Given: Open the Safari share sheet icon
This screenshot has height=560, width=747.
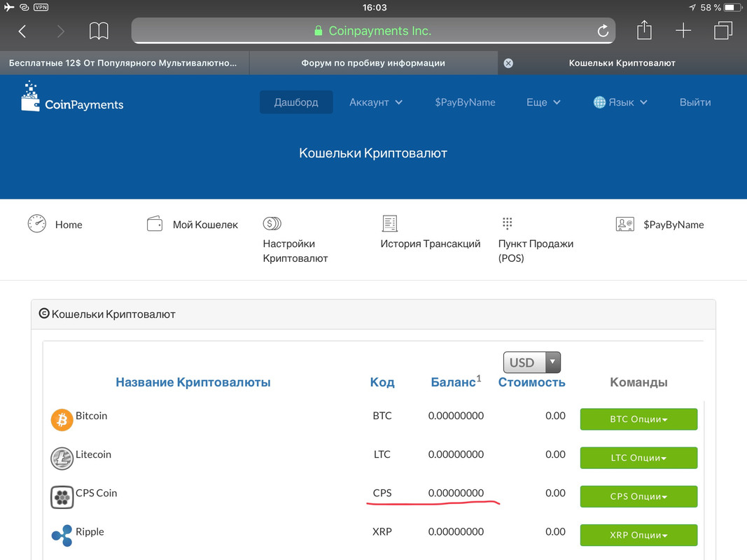Looking at the screenshot, I should tap(644, 30).
